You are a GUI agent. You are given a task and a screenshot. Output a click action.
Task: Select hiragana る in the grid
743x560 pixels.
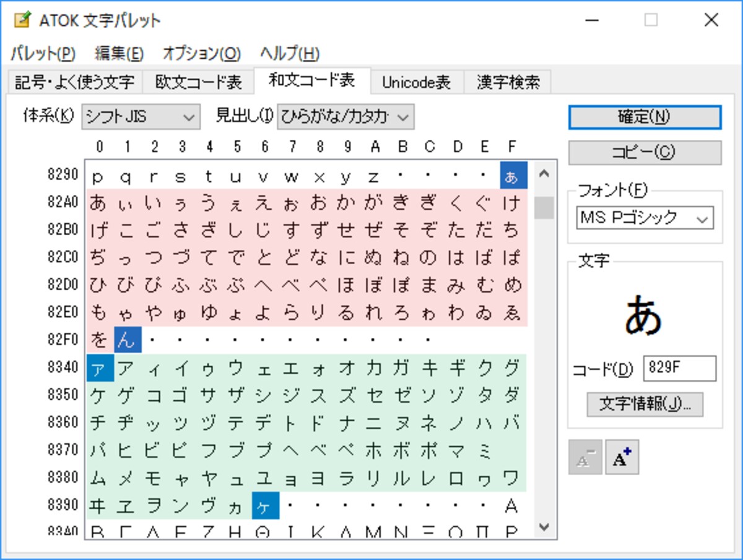pos(347,312)
